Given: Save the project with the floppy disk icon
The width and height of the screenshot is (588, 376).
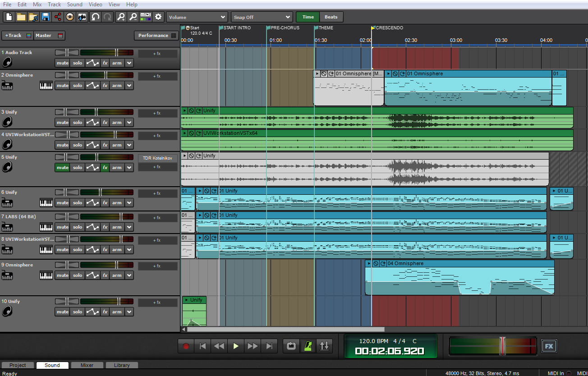Looking at the screenshot, I should 45,17.
